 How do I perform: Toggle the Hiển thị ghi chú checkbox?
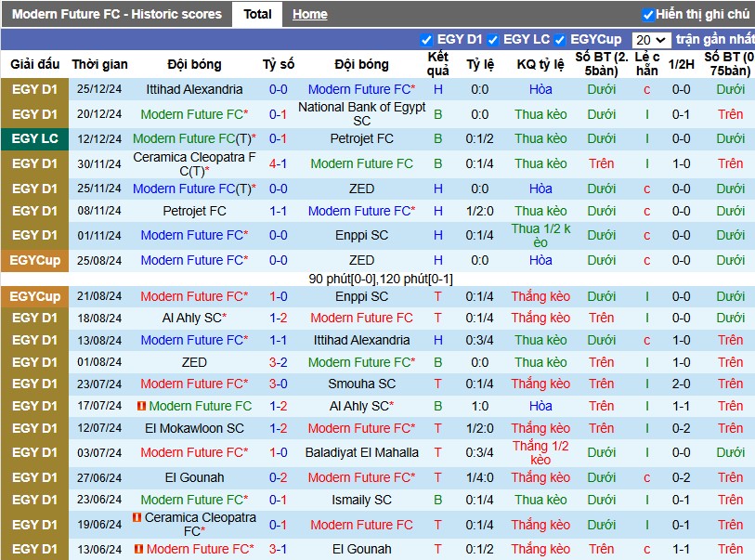648,15
